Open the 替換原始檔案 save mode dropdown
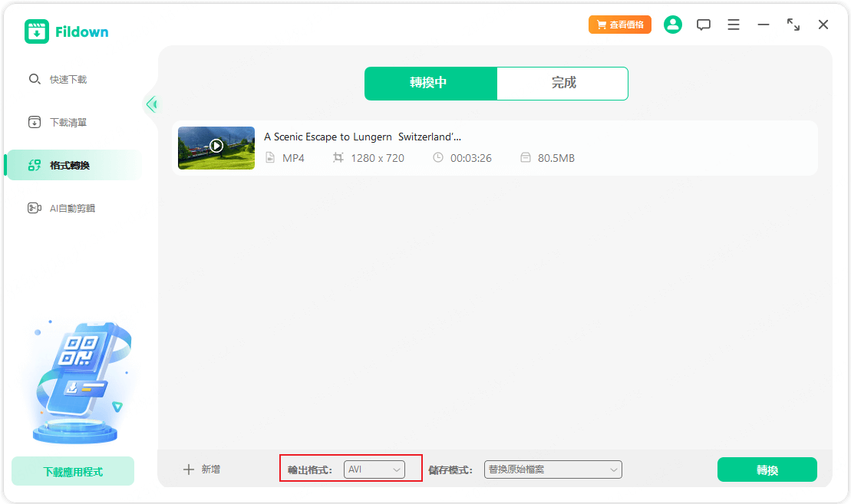The height and width of the screenshot is (504, 851). click(x=552, y=469)
